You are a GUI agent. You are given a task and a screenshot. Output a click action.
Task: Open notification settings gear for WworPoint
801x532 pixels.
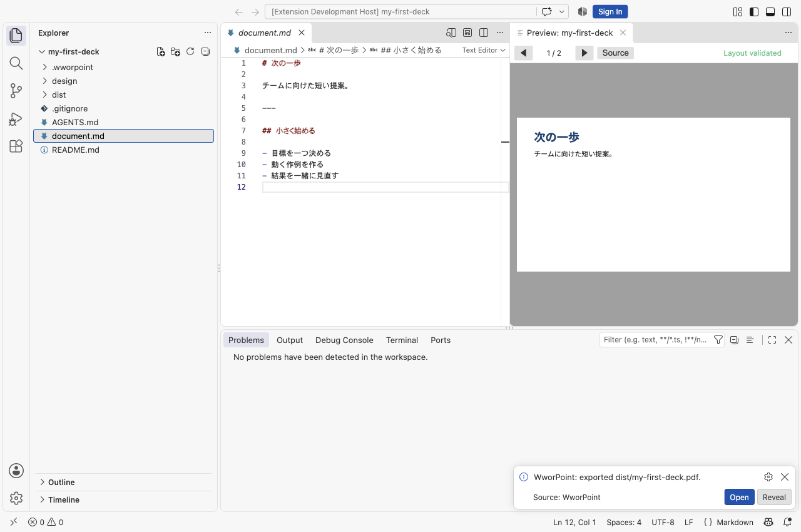(x=768, y=477)
